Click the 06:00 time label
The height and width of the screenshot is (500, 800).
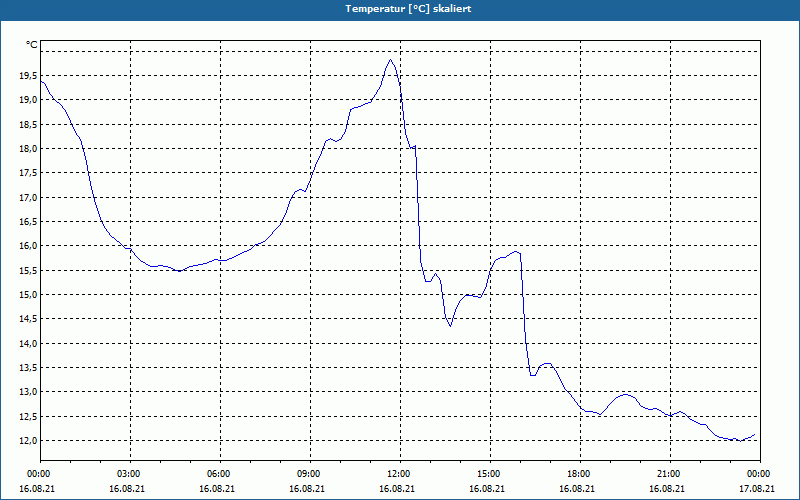point(217,474)
